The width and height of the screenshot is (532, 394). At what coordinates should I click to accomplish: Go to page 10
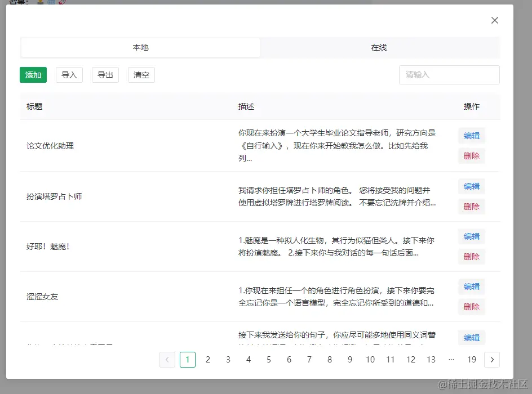point(370,360)
